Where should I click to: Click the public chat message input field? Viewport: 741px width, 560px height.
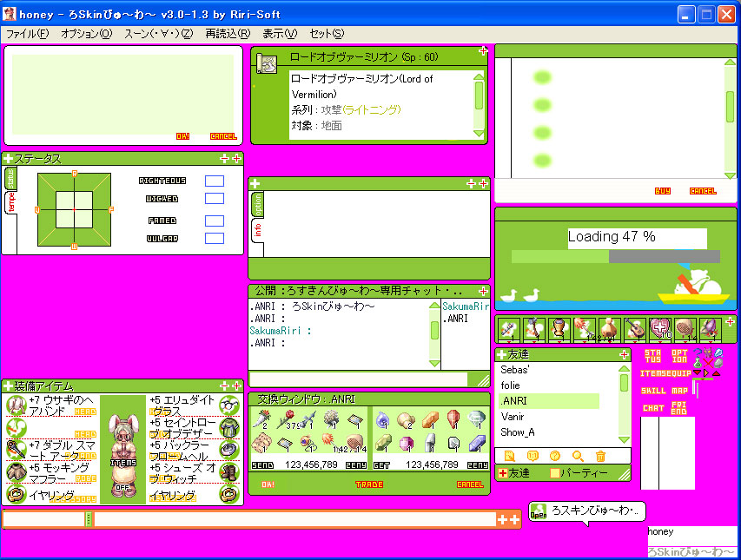pos(359,379)
